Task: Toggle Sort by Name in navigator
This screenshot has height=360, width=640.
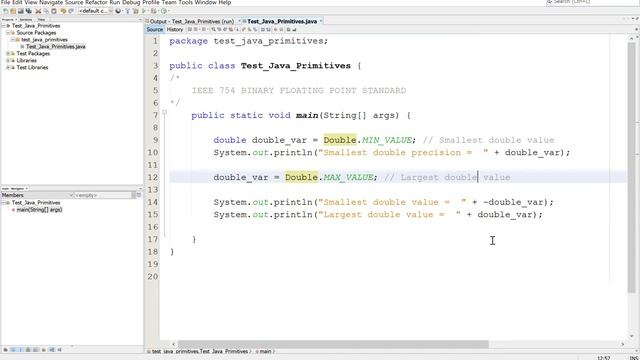Action: [x=51, y=350]
